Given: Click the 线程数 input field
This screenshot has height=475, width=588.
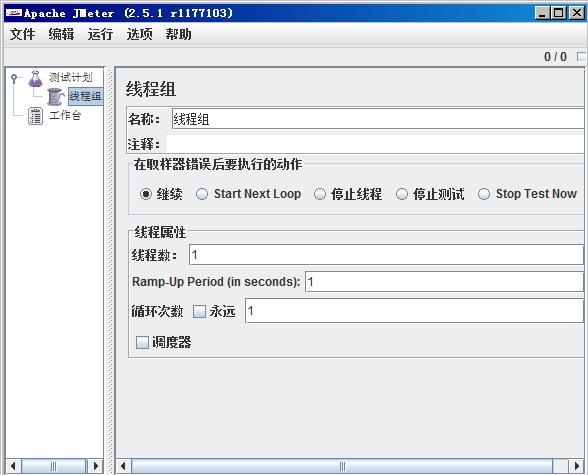Looking at the screenshot, I should click(386, 255).
